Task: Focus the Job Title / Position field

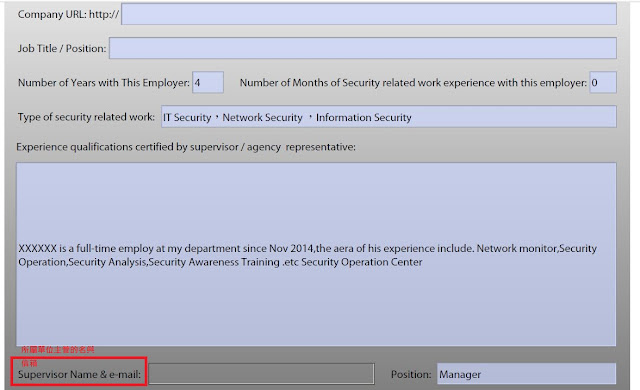Action: (362, 48)
